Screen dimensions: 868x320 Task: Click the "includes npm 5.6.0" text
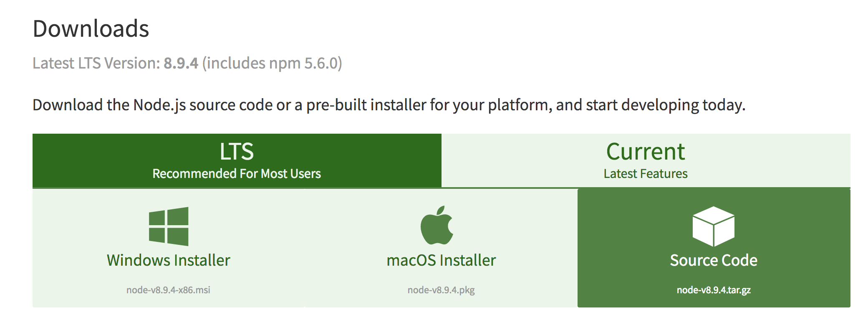(272, 63)
